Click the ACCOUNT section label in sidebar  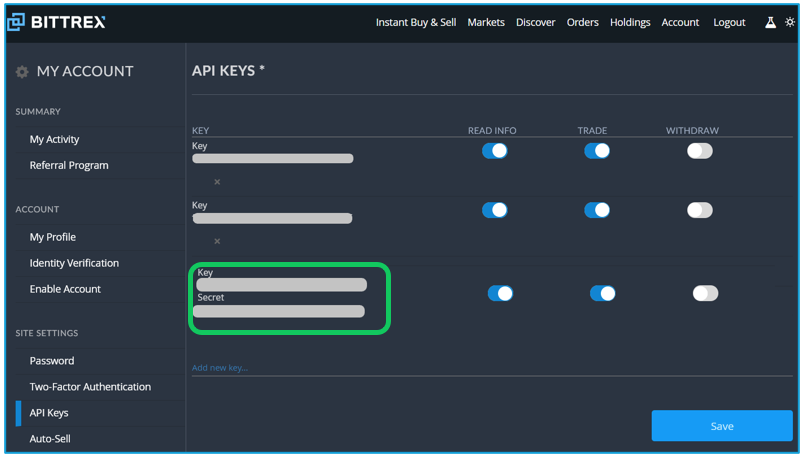coord(37,210)
